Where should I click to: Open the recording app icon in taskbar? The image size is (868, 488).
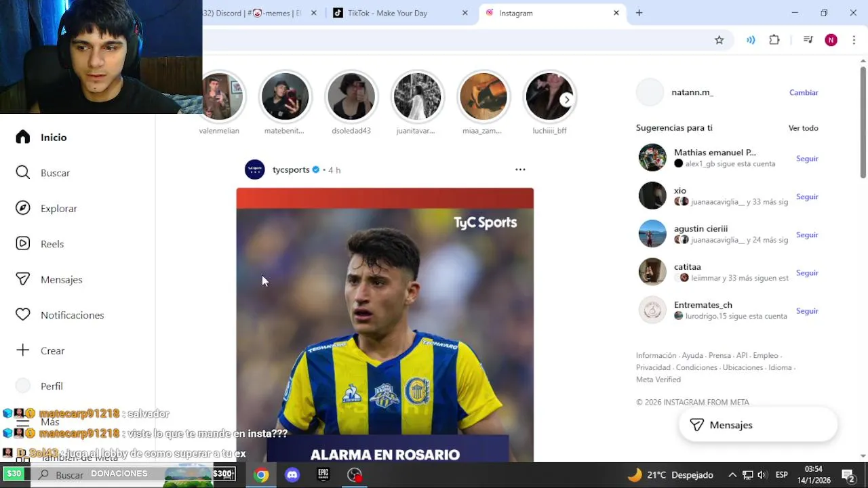click(x=355, y=475)
